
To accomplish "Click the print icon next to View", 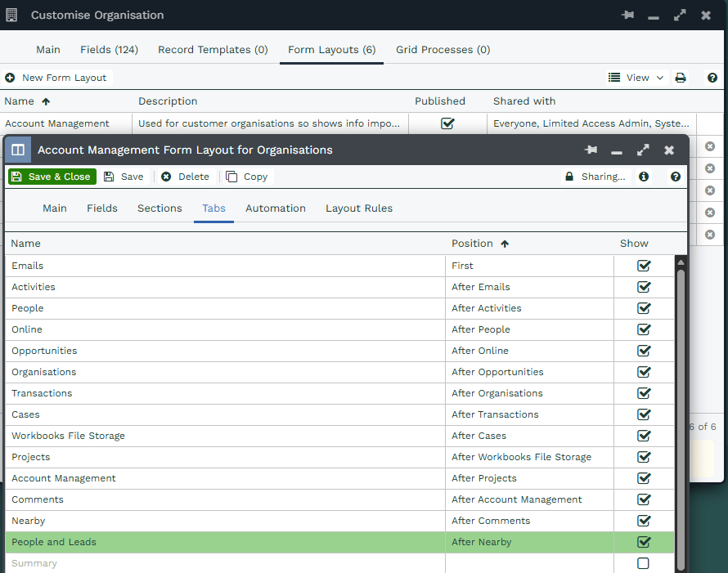I will 681,78.
